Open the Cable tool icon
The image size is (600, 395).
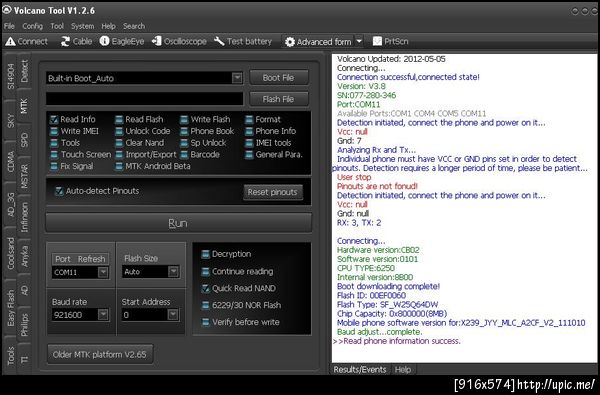(65, 41)
